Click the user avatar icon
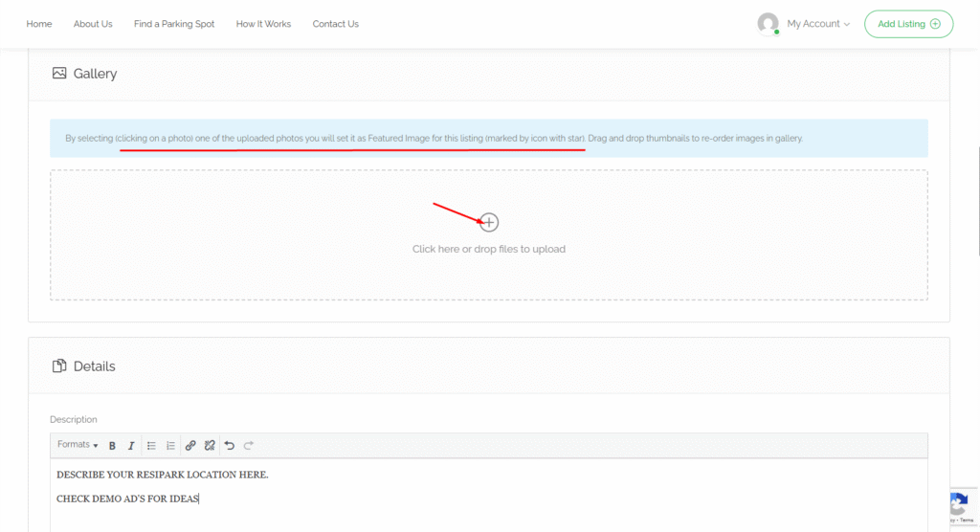This screenshot has height=532, width=980. (768, 24)
